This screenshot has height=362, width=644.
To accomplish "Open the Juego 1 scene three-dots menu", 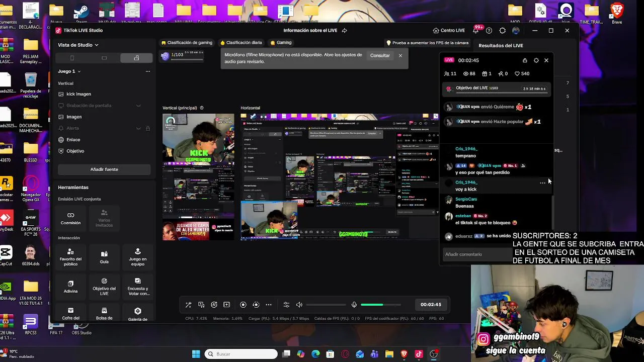I will coord(147,71).
